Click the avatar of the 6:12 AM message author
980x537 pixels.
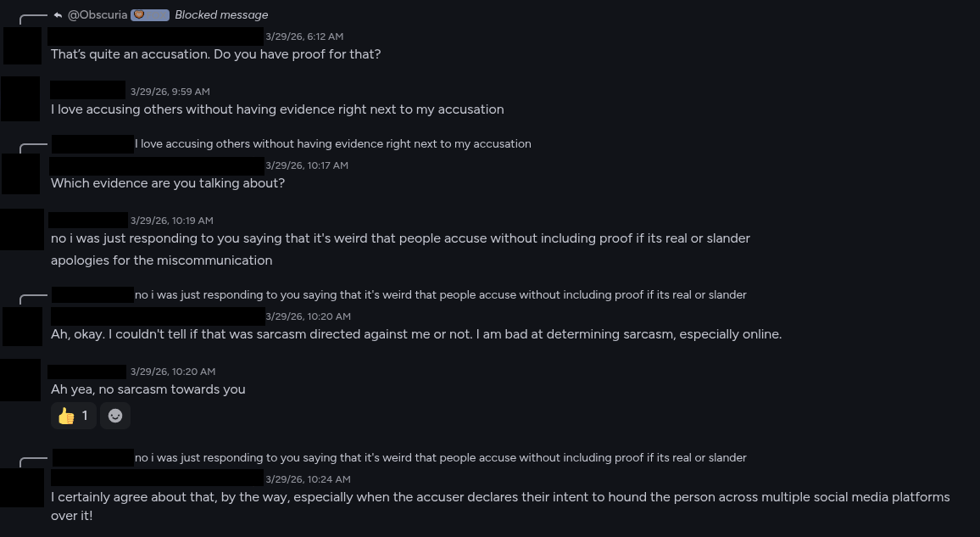[x=22, y=46]
